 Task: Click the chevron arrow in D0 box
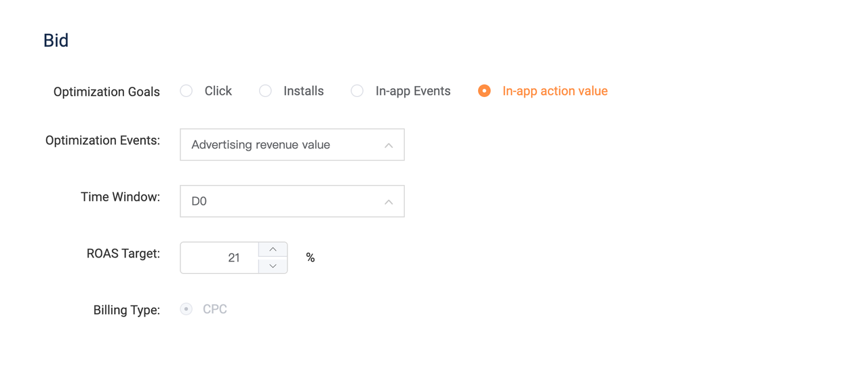point(389,202)
